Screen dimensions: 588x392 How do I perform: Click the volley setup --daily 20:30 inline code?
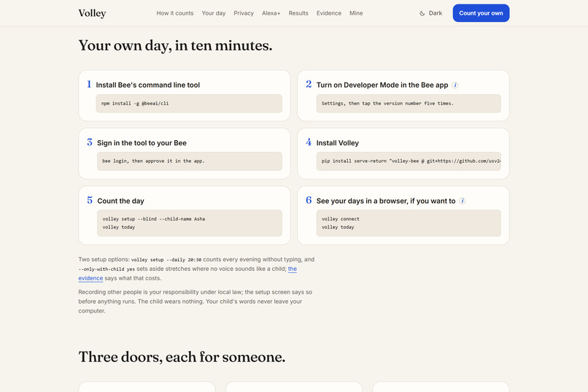coord(166,260)
